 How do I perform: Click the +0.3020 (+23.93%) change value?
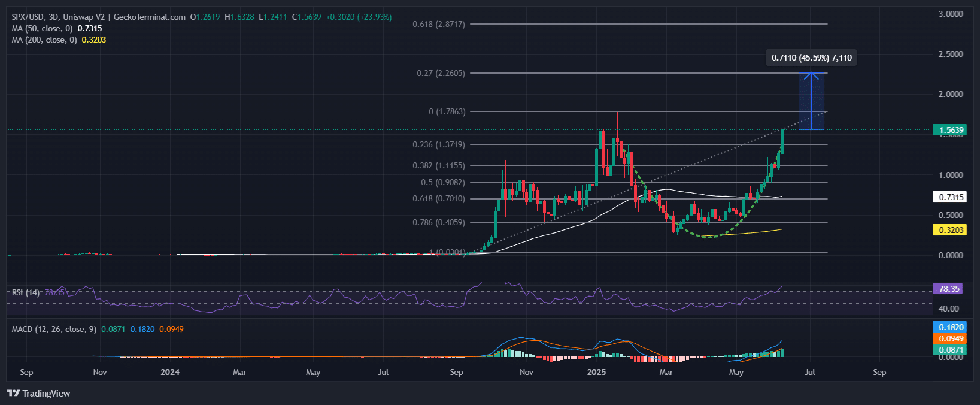[x=359, y=17]
